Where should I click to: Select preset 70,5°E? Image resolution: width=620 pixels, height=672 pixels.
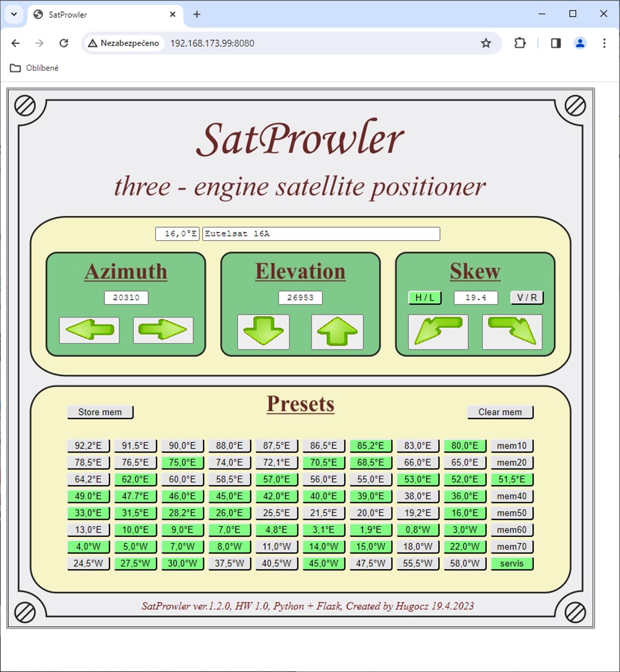[x=324, y=462]
